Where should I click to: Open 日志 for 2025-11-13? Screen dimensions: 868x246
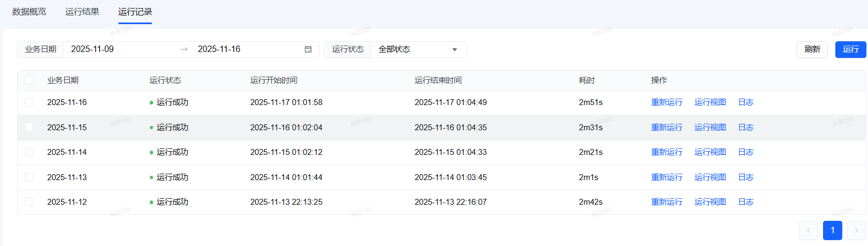[x=746, y=177]
